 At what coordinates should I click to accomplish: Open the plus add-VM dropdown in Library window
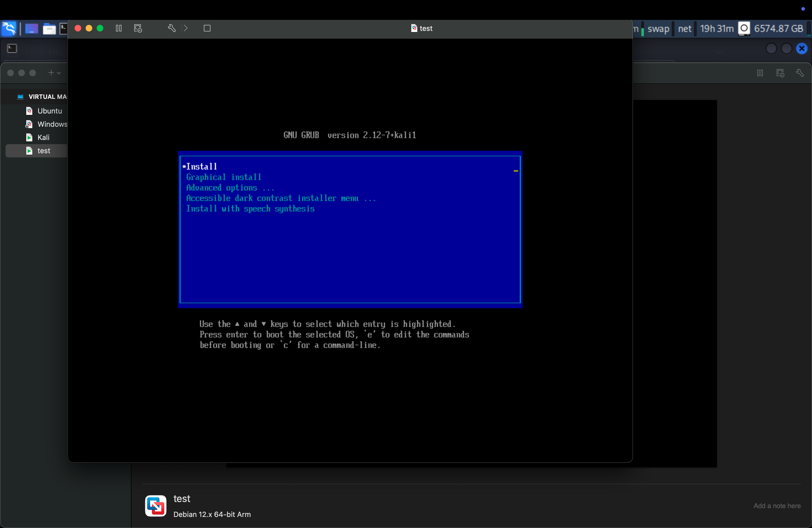[x=54, y=73]
